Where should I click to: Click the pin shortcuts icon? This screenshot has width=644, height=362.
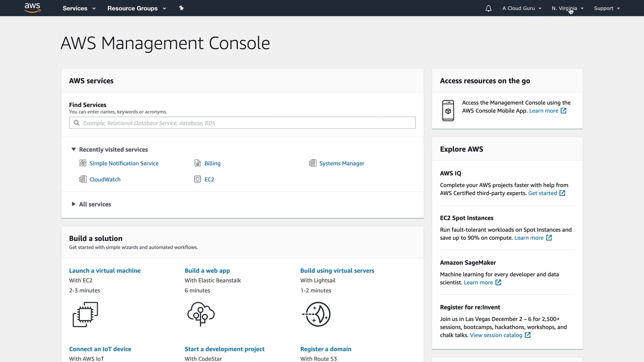(181, 8)
